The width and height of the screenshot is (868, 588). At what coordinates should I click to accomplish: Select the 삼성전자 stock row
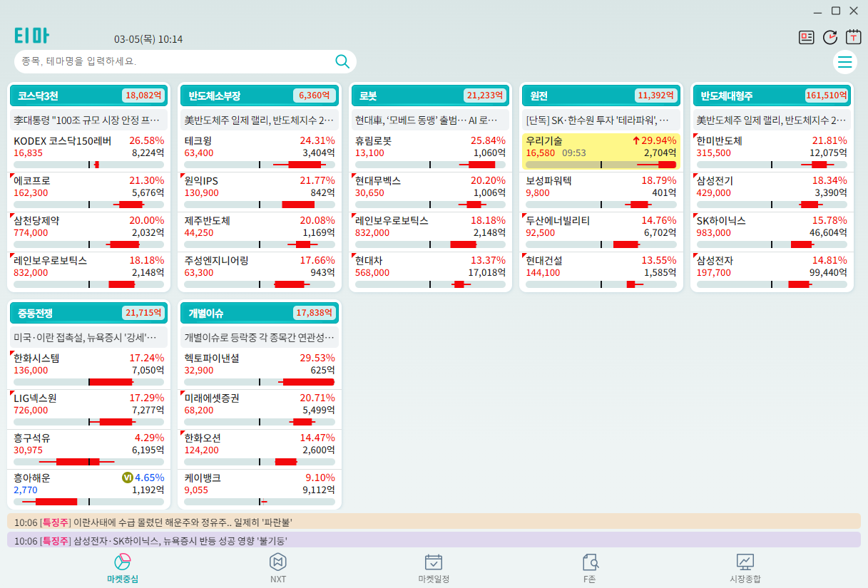(772, 272)
